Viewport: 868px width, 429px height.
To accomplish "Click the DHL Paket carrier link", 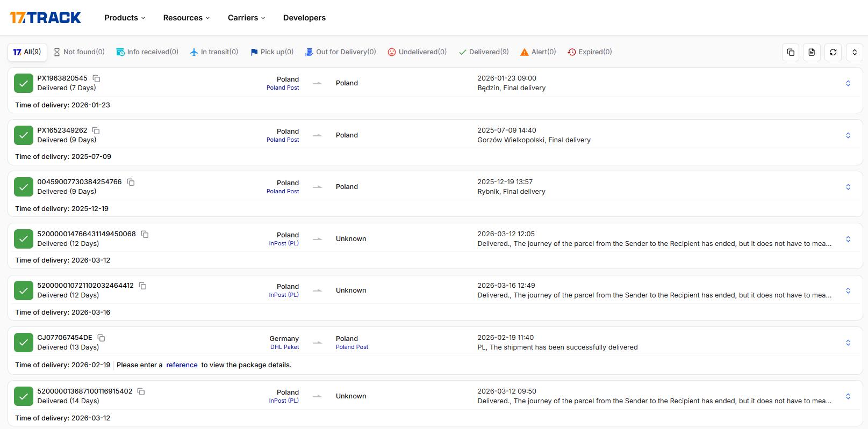I will pos(284,347).
